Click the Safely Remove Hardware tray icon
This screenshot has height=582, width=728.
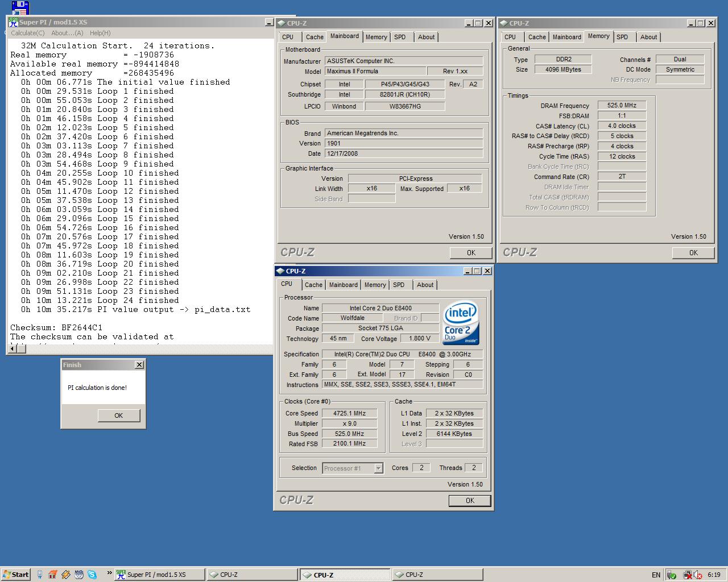(x=672, y=575)
